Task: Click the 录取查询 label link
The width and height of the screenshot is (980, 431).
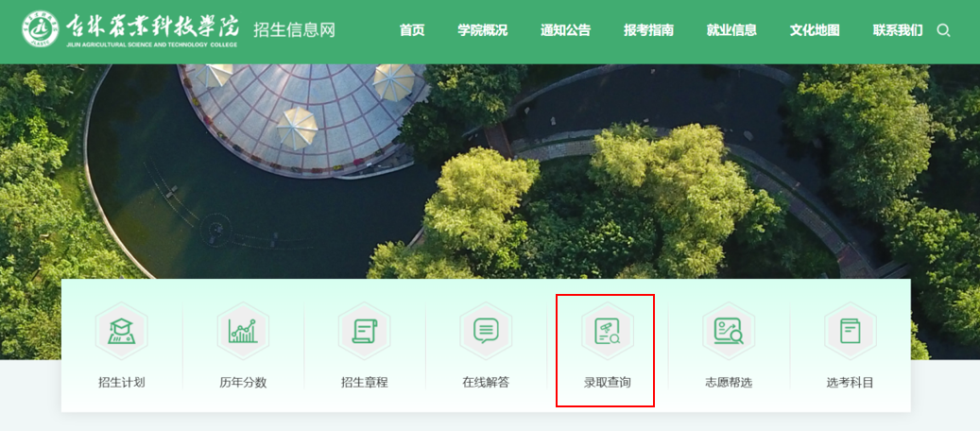Action: pyautogui.click(x=608, y=382)
